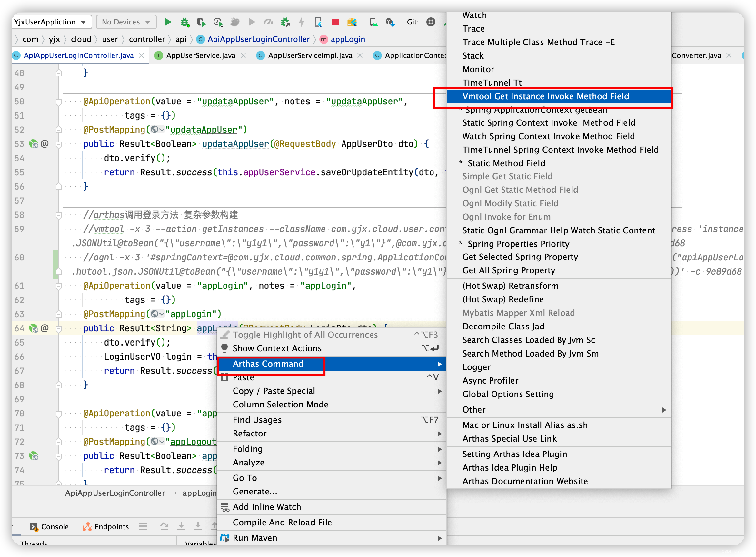Click ApiAppUserLoginController in navigation breadcrumb

tap(253, 39)
